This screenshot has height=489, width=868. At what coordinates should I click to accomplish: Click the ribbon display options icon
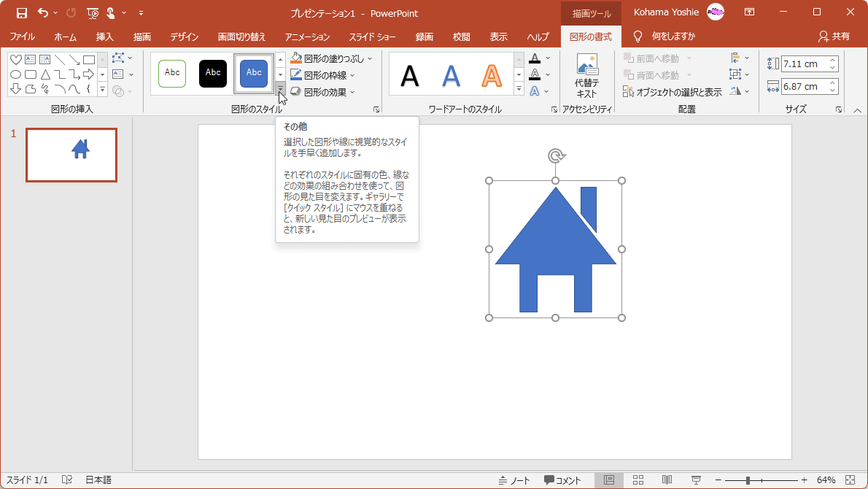point(749,12)
